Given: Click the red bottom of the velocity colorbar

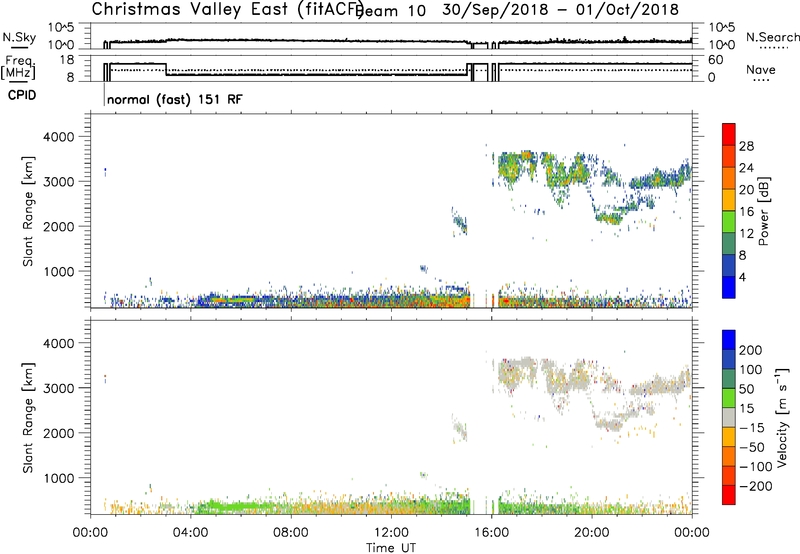Looking at the screenshot, I should click(729, 495).
